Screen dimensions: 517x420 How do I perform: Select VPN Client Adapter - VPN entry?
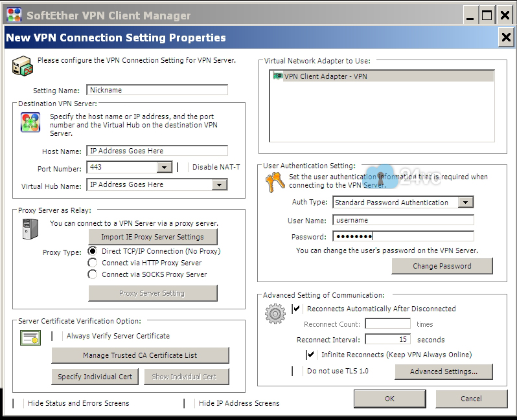click(382, 76)
